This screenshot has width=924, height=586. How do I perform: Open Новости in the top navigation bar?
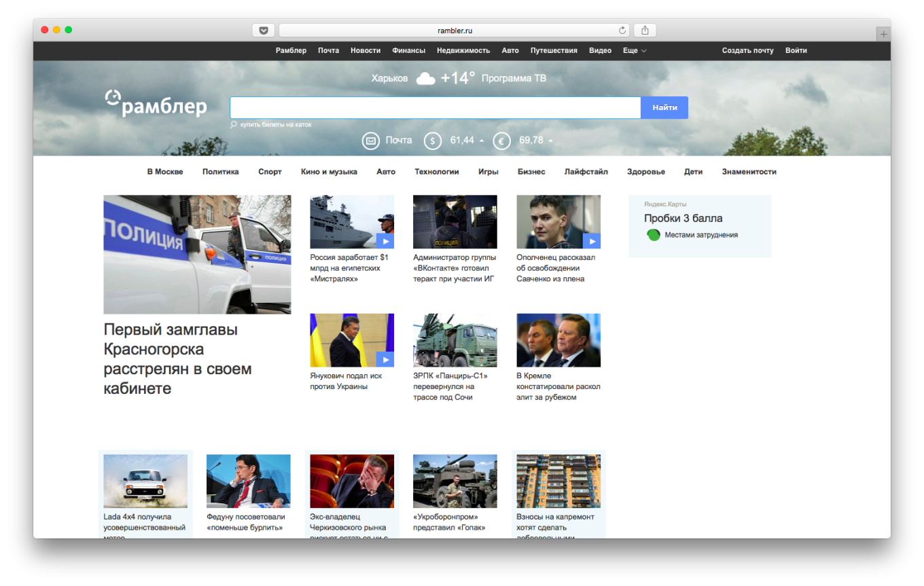coord(366,51)
